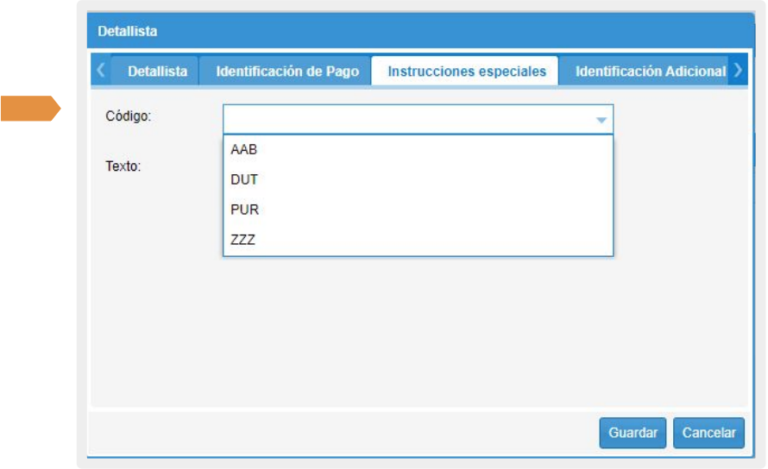Click the orange arrow marker beside Código
Screen dimensions: 768x469
coord(30,108)
